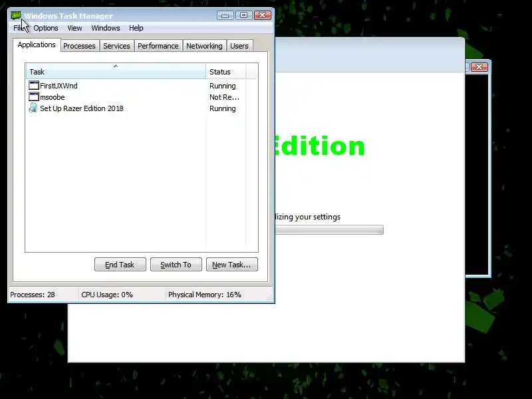The width and height of the screenshot is (532, 399).
Task: Minimize the Windows Task Manager window
Action: (x=225, y=15)
